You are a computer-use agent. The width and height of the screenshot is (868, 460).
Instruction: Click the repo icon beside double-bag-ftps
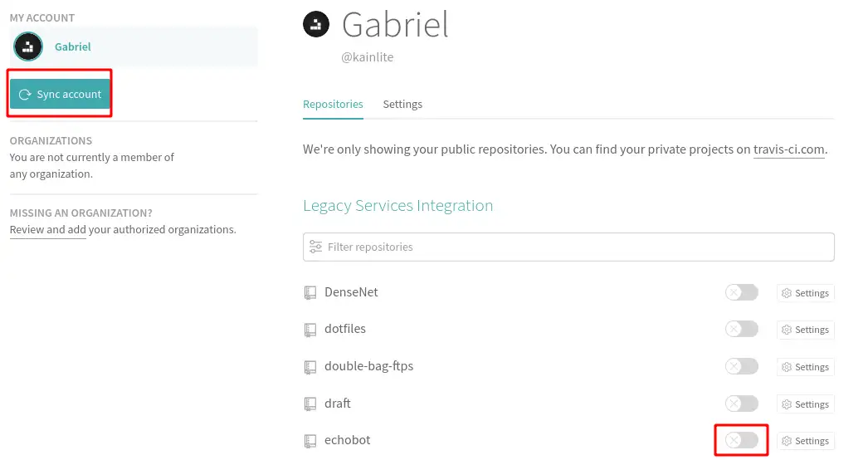click(x=310, y=367)
